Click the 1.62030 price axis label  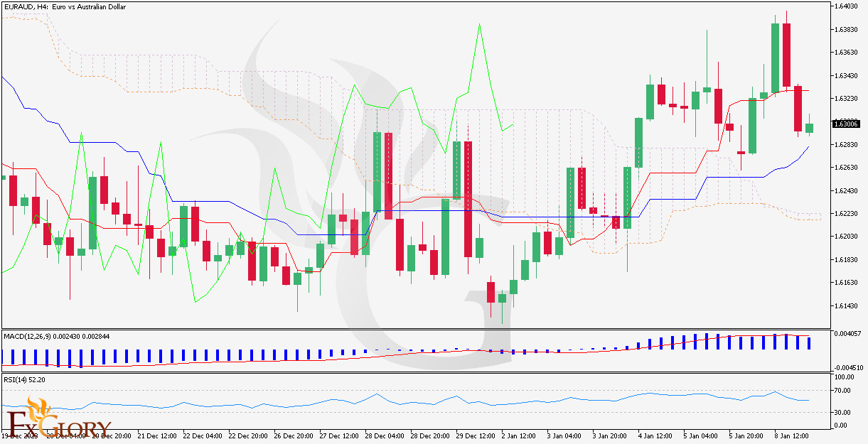(847, 237)
